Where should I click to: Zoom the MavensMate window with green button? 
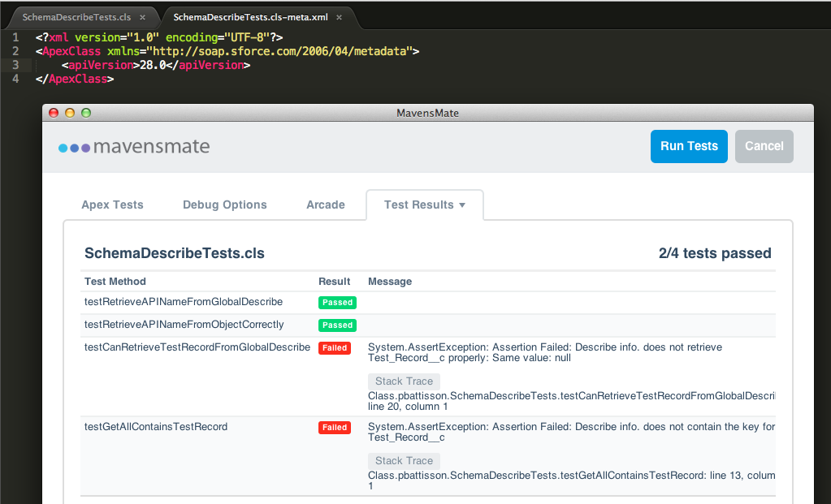(x=86, y=113)
